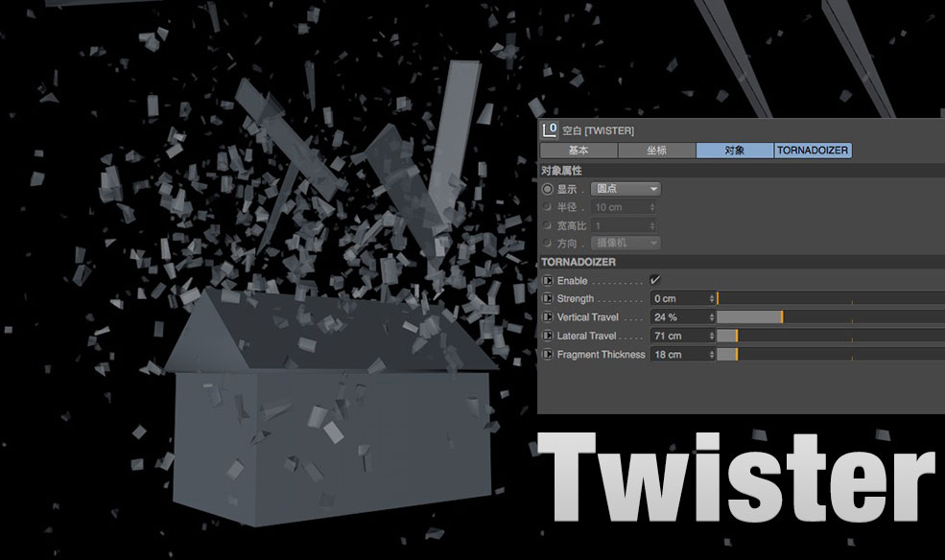Open the 摄像机 direction dropdown

point(626,243)
